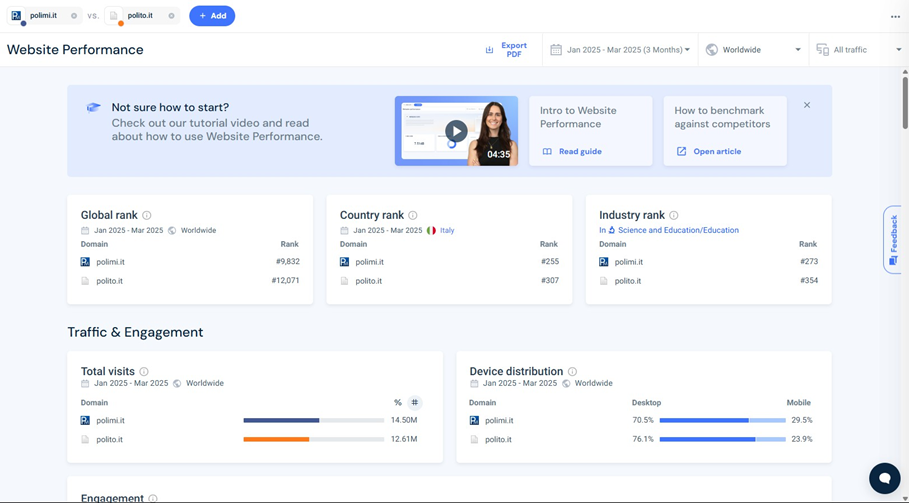This screenshot has height=503, width=909.
Task: Open the chat support bubble
Action: pyautogui.click(x=884, y=478)
